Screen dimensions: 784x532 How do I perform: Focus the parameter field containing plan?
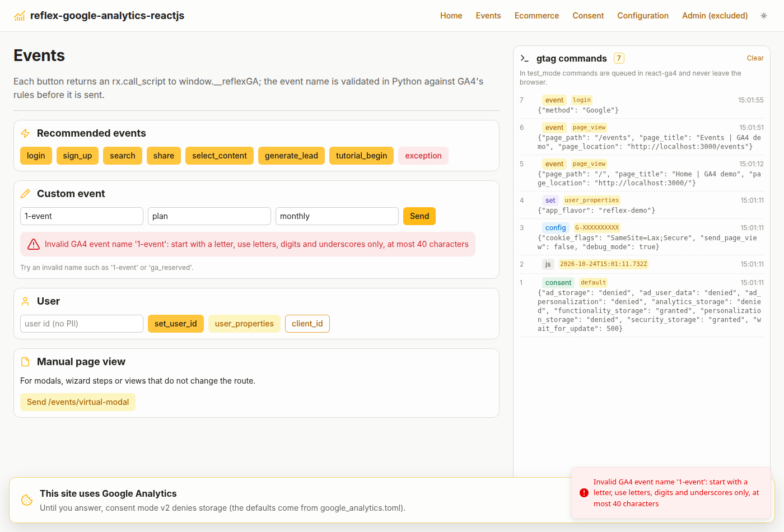coord(209,216)
